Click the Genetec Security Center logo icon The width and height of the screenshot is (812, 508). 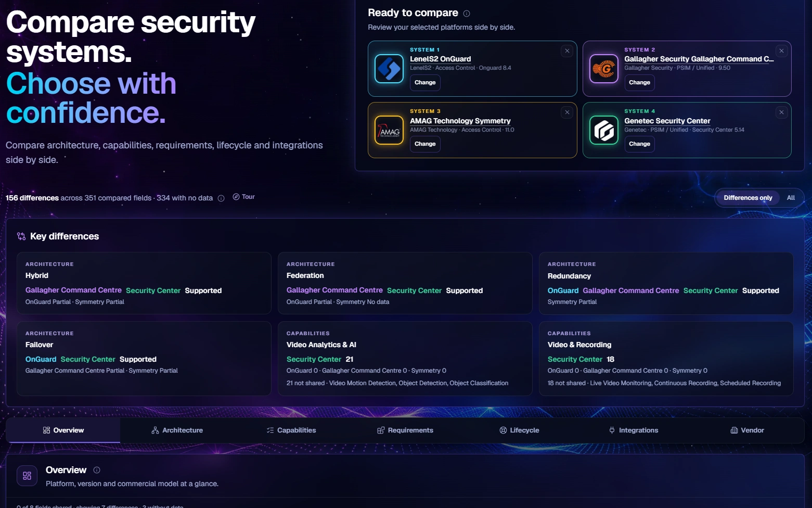point(604,130)
